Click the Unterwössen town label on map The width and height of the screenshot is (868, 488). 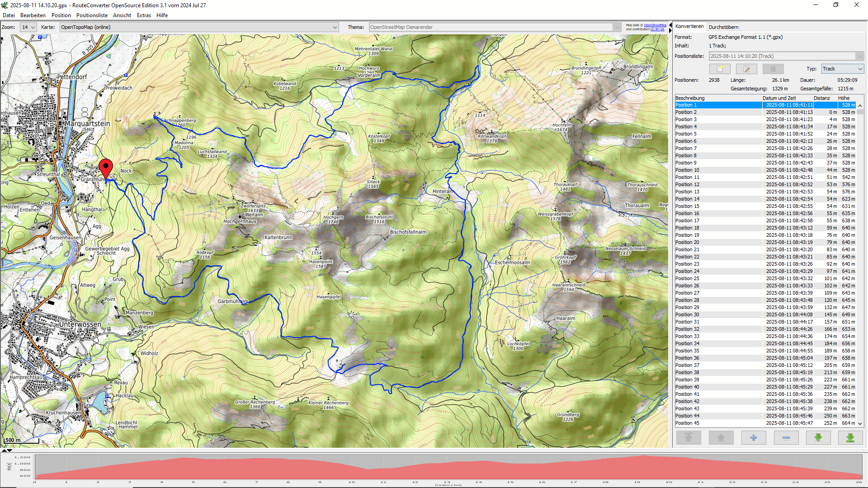(x=80, y=324)
